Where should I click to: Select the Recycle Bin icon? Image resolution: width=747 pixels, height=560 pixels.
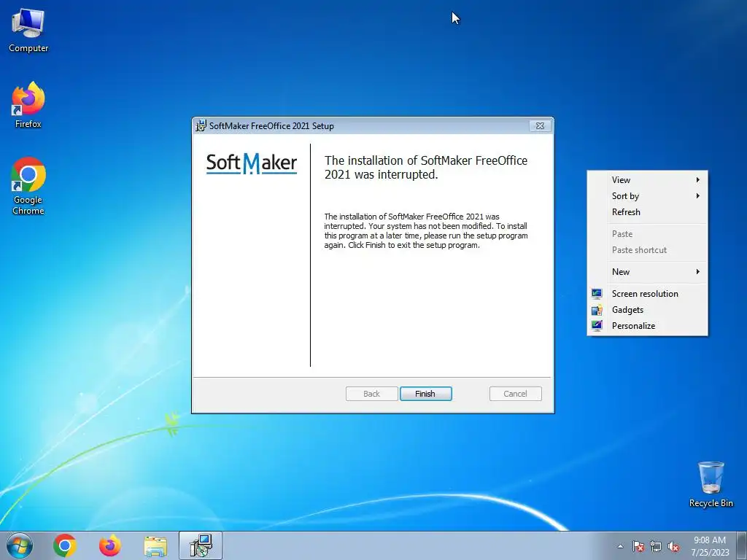(711, 484)
